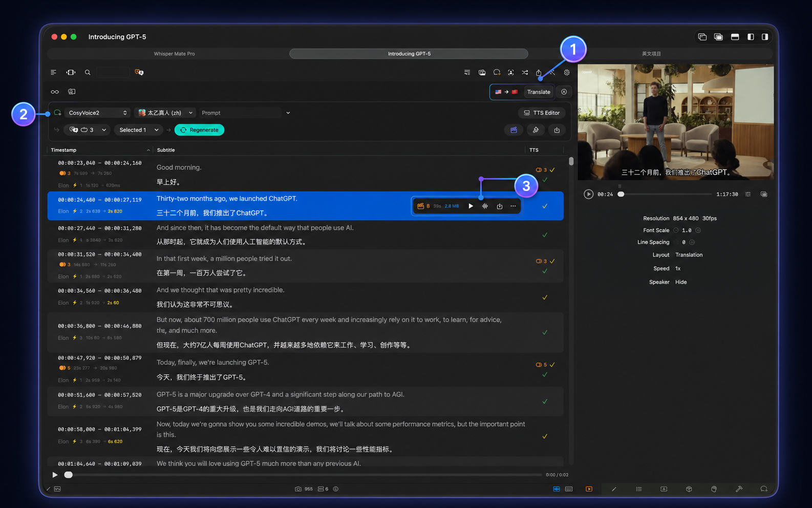Click the hammer tool icon in TTS bar

coord(536,130)
